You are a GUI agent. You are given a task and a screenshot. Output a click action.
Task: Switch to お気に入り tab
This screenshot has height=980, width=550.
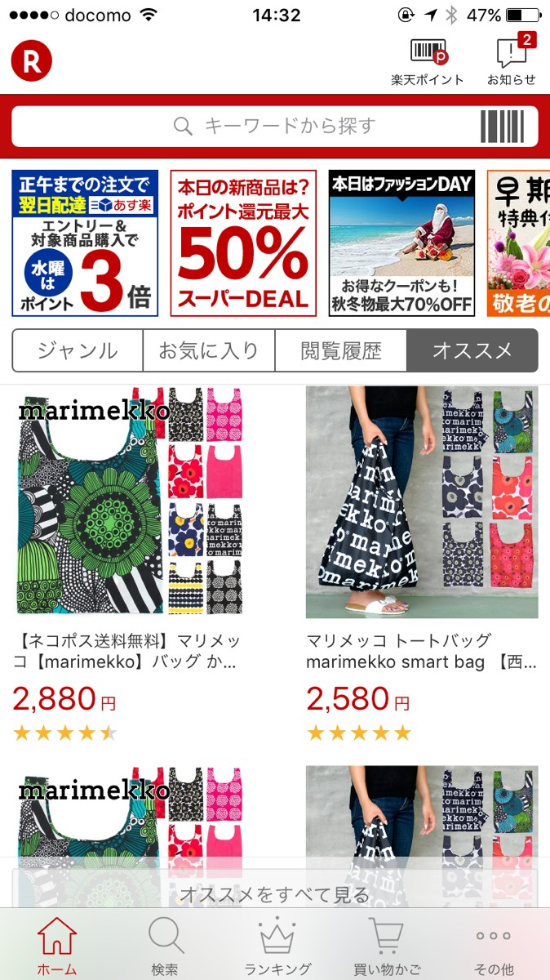209,351
